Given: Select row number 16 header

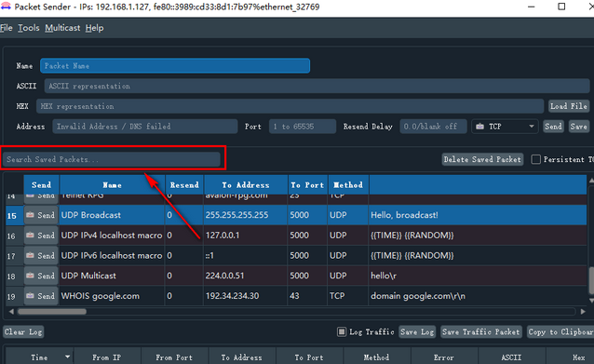Looking at the screenshot, I should pyautogui.click(x=14, y=236).
